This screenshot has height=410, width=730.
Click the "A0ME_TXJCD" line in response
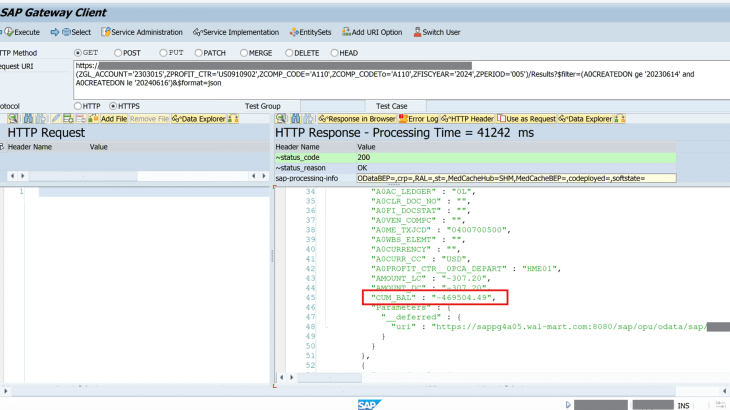point(441,230)
